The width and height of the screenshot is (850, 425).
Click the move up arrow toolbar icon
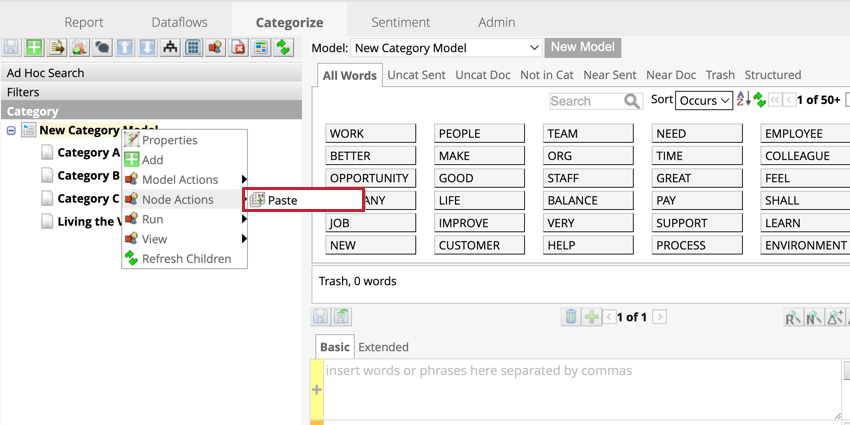(x=125, y=48)
